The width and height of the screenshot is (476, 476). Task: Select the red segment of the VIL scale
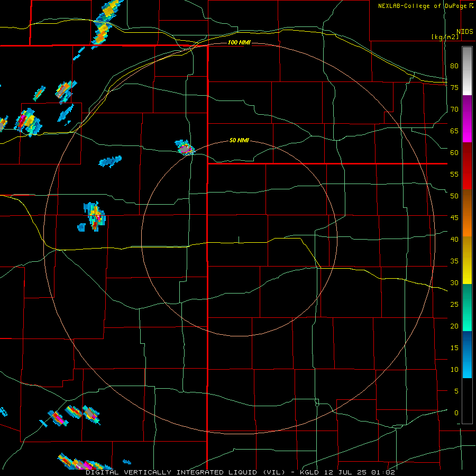click(467, 166)
